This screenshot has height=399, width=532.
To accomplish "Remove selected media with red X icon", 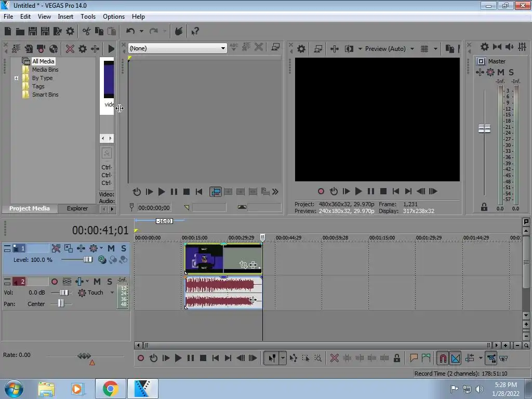I will pos(70,49).
